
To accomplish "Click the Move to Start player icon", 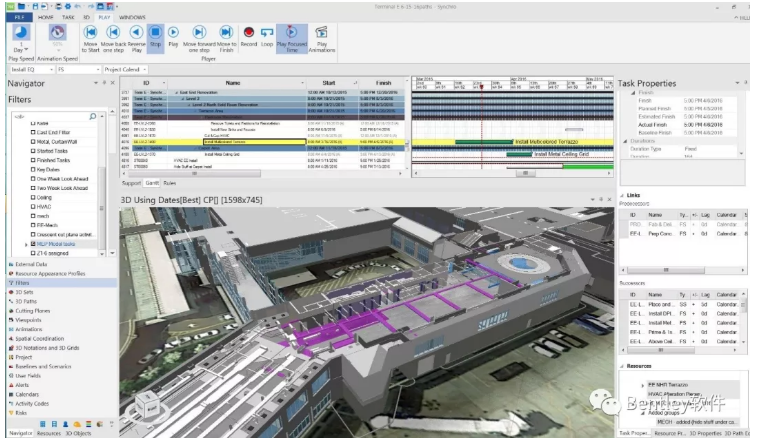I will click(x=91, y=32).
